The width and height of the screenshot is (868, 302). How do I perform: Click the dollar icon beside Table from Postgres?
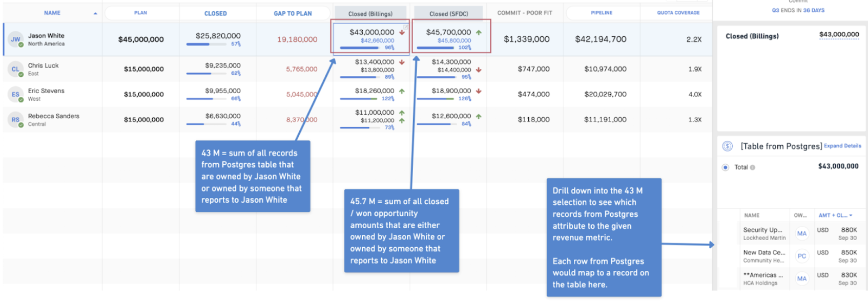tap(727, 146)
